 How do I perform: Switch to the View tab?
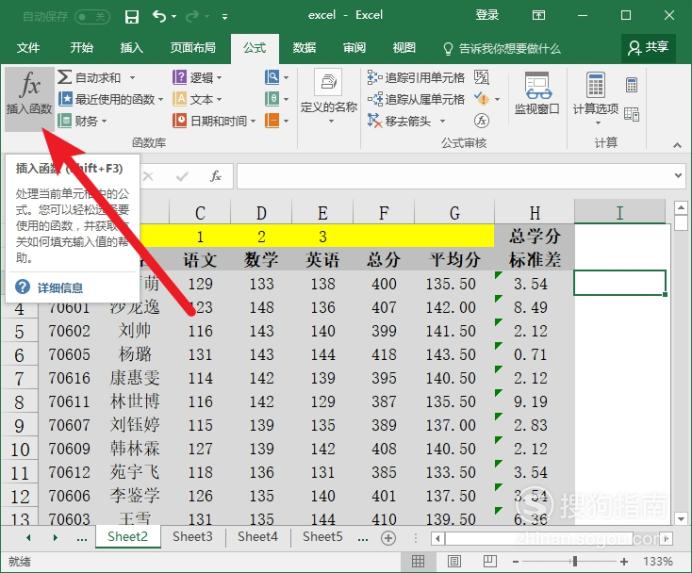[404, 48]
